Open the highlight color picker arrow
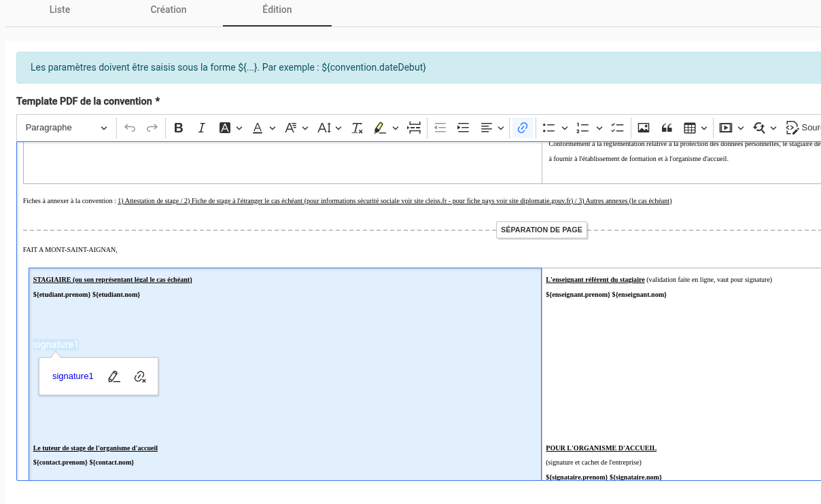This screenshot has width=821, height=504. click(395, 128)
